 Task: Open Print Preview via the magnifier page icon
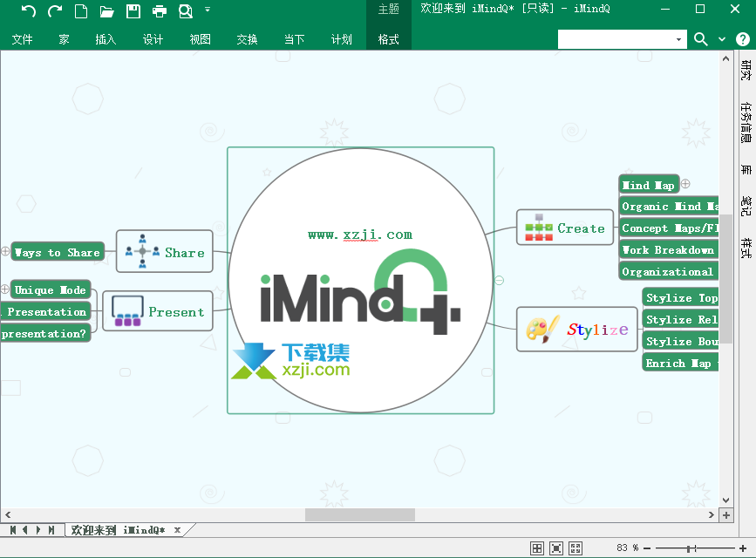[x=186, y=11]
